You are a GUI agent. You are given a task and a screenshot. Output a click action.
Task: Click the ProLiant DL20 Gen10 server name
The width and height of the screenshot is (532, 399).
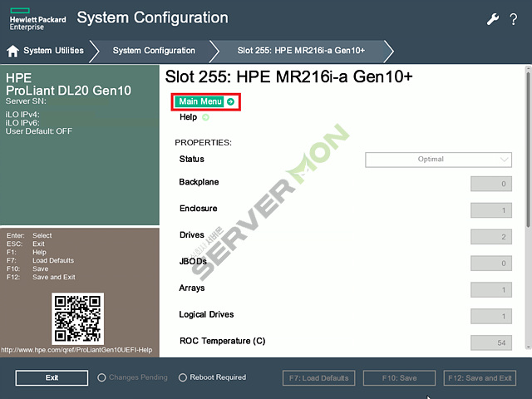click(68, 91)
